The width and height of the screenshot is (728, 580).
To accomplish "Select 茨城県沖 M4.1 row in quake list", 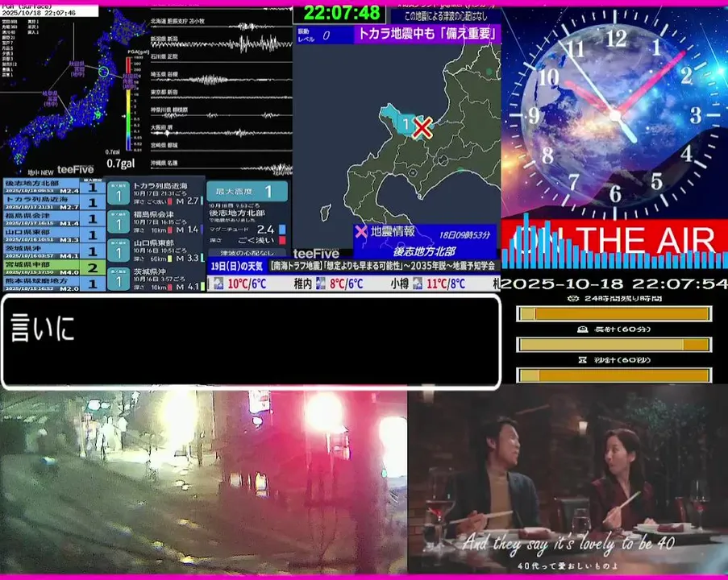I will (54, 251).
